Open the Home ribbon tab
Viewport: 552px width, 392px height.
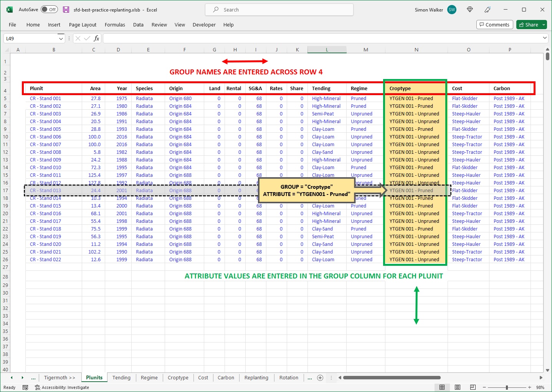(x=33, y=25)
